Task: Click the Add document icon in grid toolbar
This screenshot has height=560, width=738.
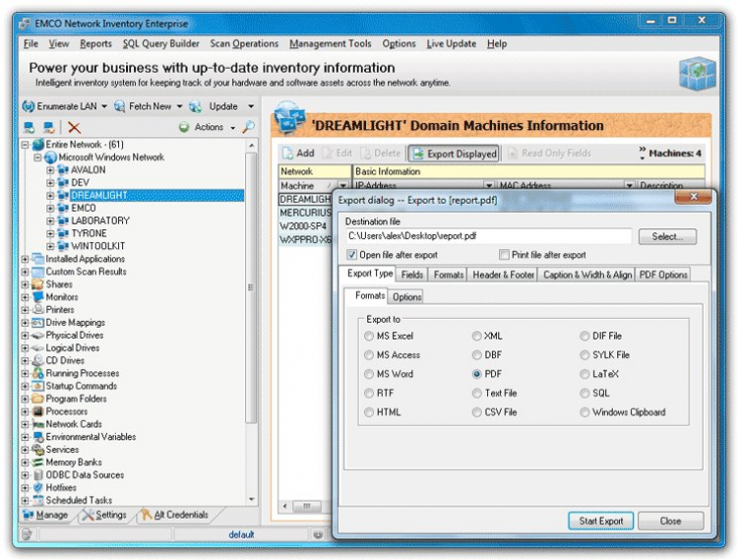Action: tap(287, 154)
